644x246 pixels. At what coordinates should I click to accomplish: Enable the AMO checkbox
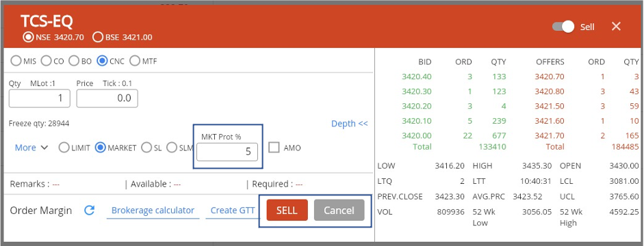click(x=274, y=147)
